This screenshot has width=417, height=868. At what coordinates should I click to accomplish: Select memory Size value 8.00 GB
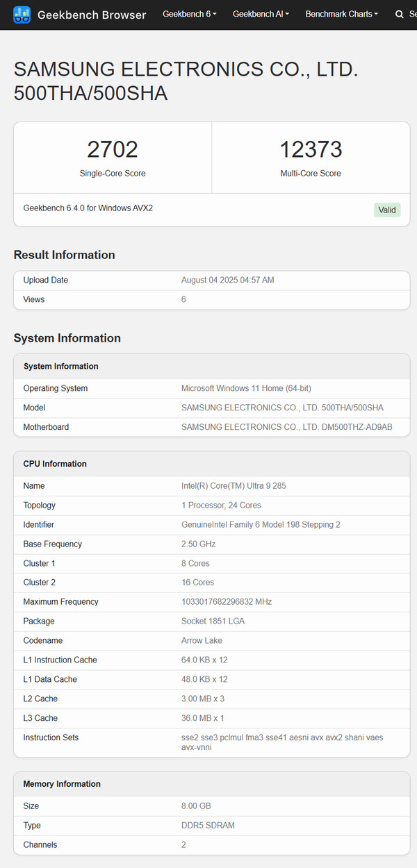pyautogui.click(x=196, y=806)
